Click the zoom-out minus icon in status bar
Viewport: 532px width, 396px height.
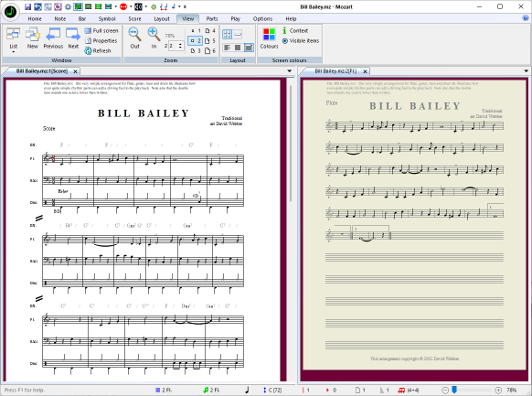(445, 391)
